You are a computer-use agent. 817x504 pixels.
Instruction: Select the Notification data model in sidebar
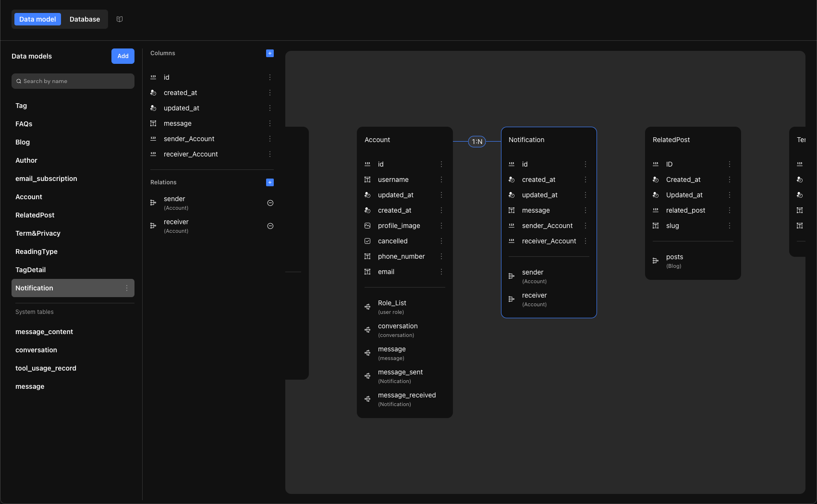tap(73, 288)
